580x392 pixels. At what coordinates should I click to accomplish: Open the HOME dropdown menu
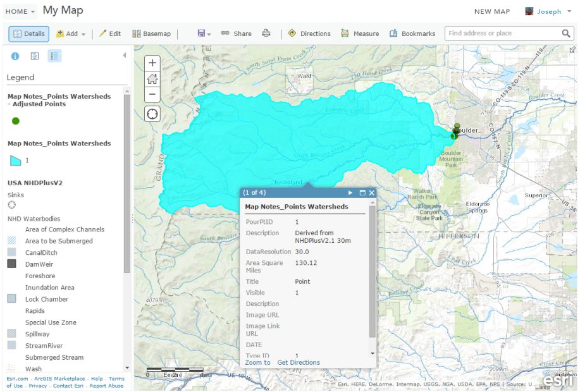point(20,11)
